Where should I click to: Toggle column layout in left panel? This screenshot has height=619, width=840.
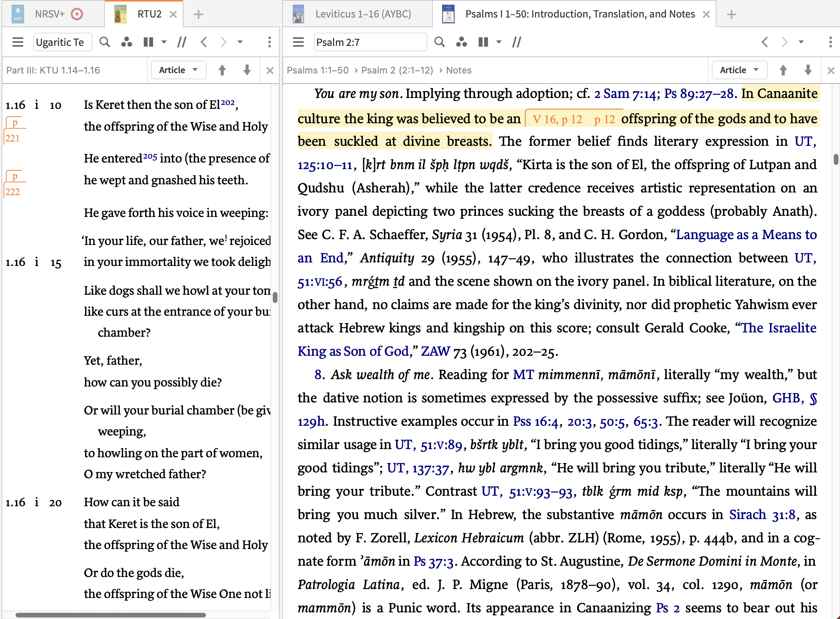(148, 42)
